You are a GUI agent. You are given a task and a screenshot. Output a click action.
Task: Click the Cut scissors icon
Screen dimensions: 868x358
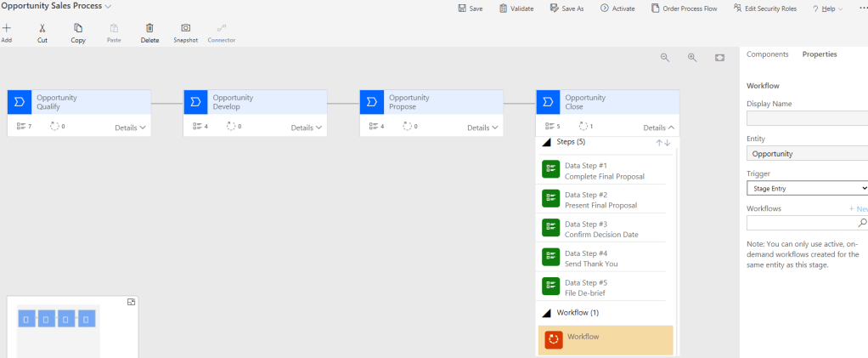click(42, 28)
